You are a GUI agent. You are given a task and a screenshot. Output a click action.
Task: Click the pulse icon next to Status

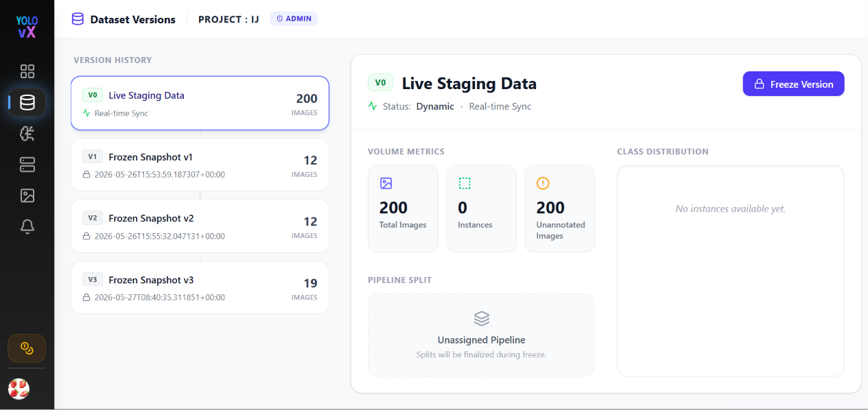point(373,106)
